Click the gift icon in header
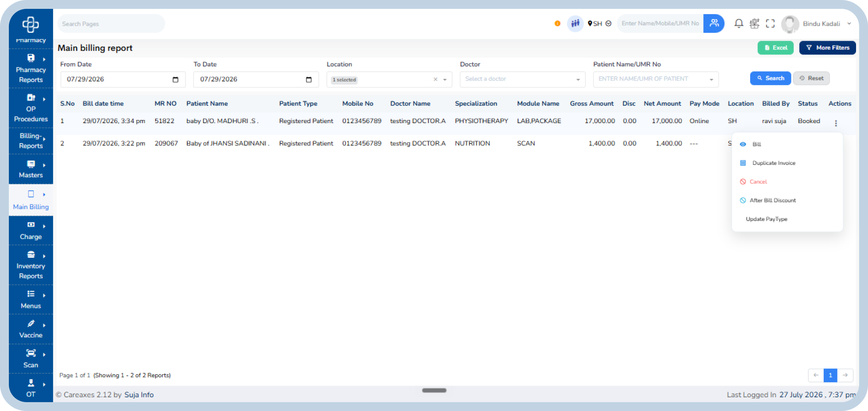868x411 pixels. [755, 23]
